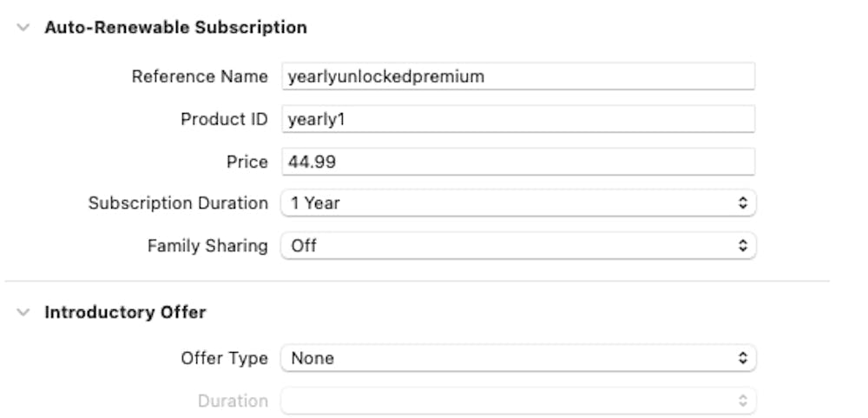Open the Subscription Duration dropdown
Screen dimensions: 868x418
(518, 203)
